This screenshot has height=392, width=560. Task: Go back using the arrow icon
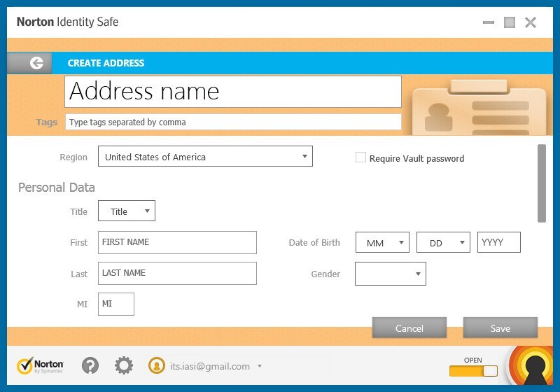36,63
